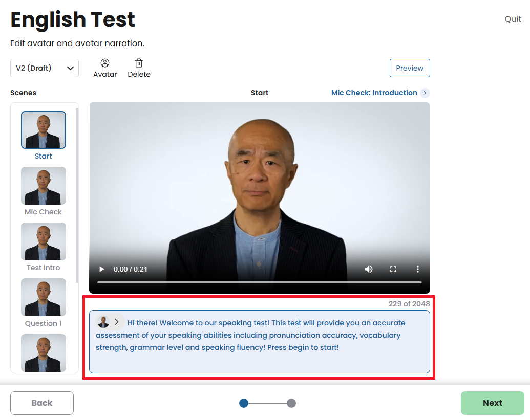Open the Avatar selection icon

pos(105,63)
